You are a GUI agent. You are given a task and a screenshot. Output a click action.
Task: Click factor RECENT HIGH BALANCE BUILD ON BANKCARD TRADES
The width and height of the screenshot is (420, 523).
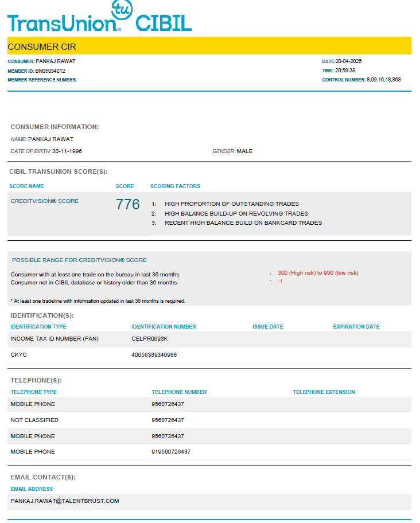coord(243,223)
